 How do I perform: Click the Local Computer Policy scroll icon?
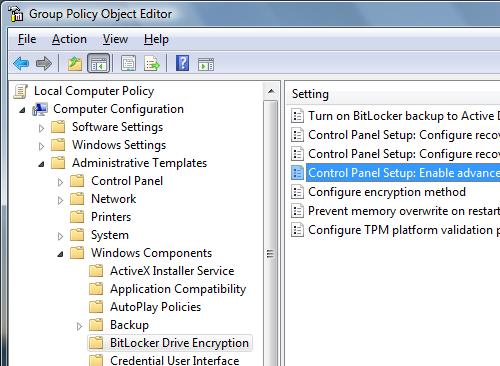[x=21, y=91]
